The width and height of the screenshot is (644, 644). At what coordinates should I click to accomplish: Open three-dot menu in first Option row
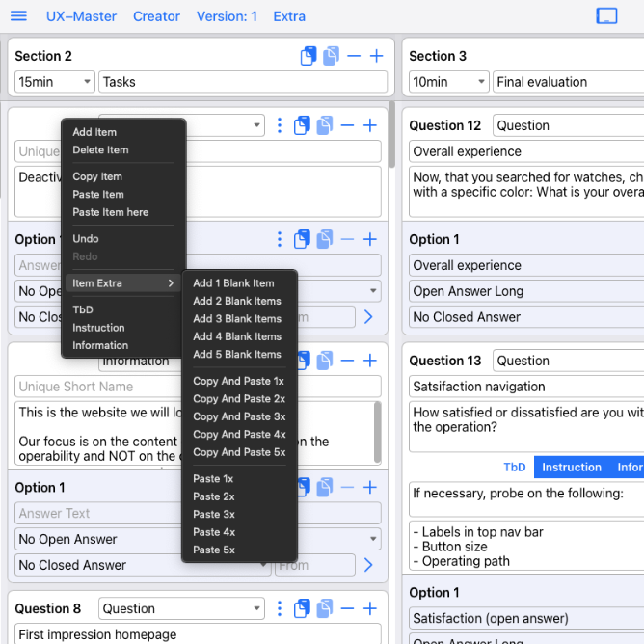pos(280,239)
